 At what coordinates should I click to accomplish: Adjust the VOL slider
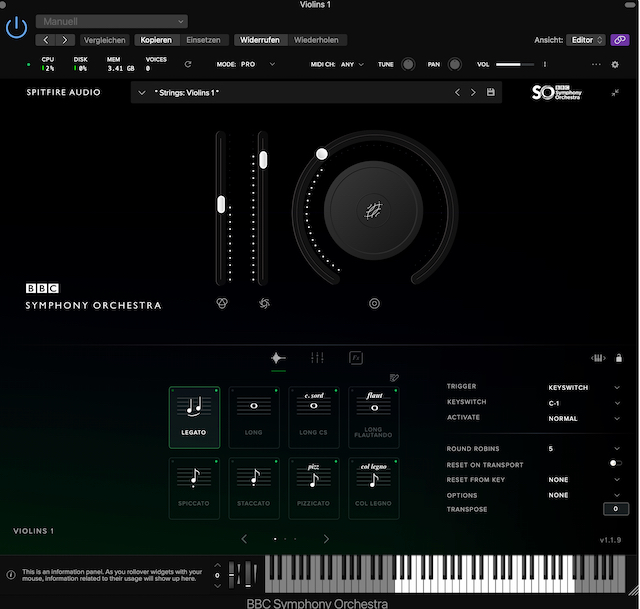tap(515, 64)
